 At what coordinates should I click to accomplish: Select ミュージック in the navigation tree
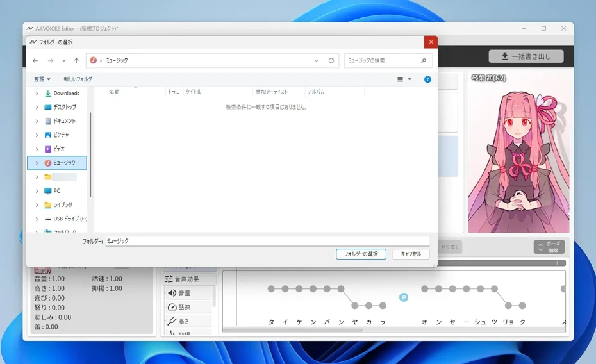[57, 163]
